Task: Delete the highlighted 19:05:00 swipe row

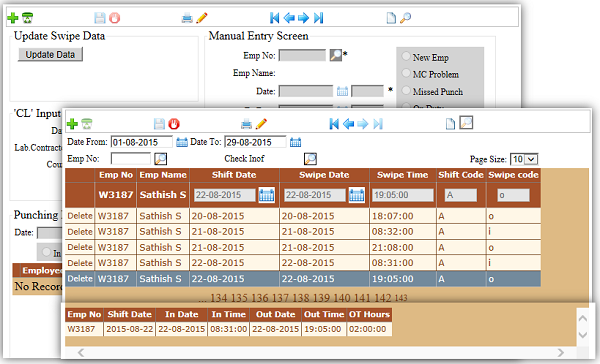Action: coord(80,279)
